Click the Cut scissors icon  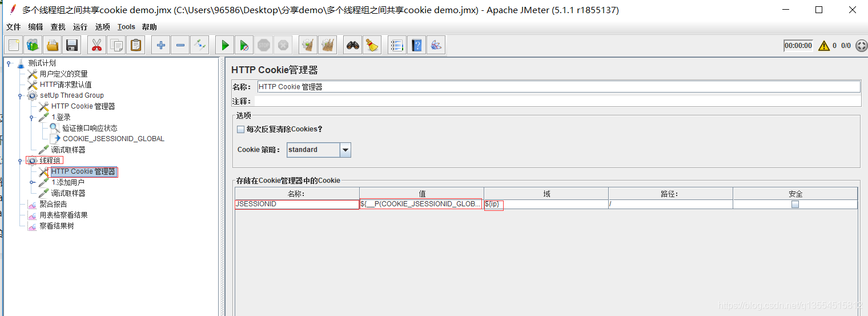(x=97, y=45)
